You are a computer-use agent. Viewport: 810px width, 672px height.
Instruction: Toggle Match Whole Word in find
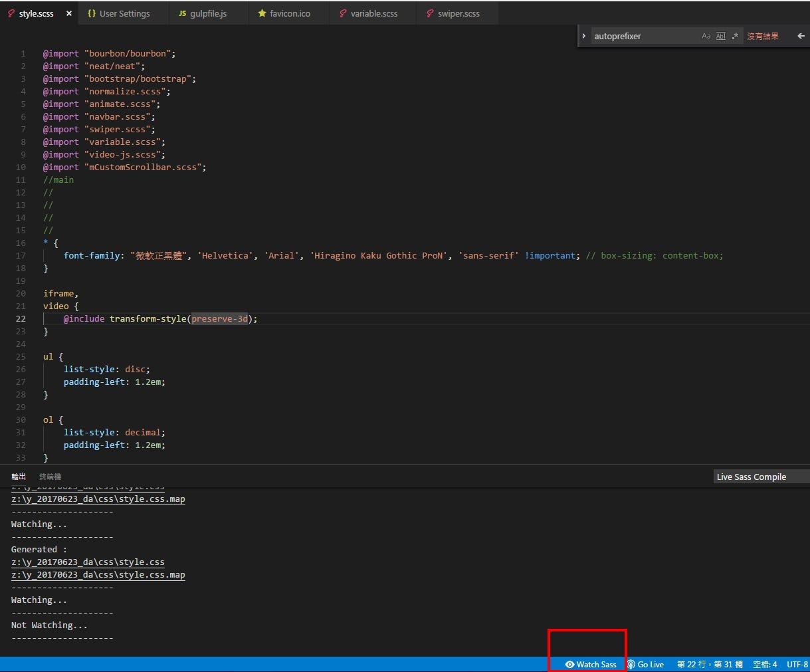[721, 36]
